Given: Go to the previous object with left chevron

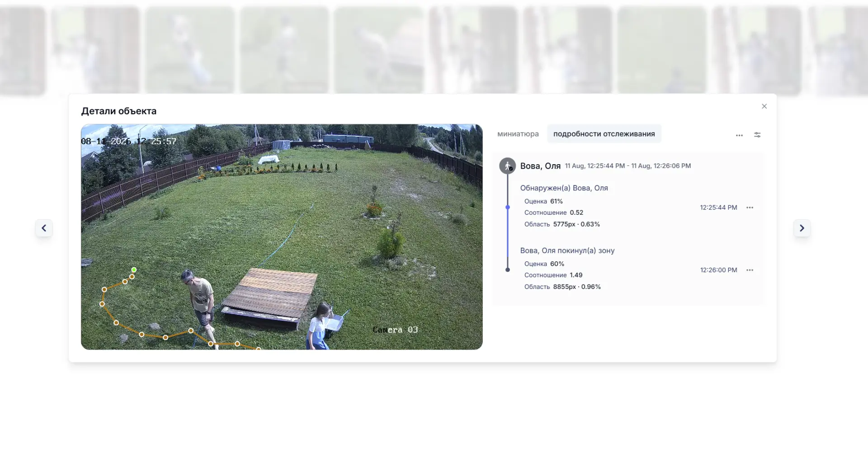Looking at the screenshot, I should pyautogui.click(x=44, y=228).
